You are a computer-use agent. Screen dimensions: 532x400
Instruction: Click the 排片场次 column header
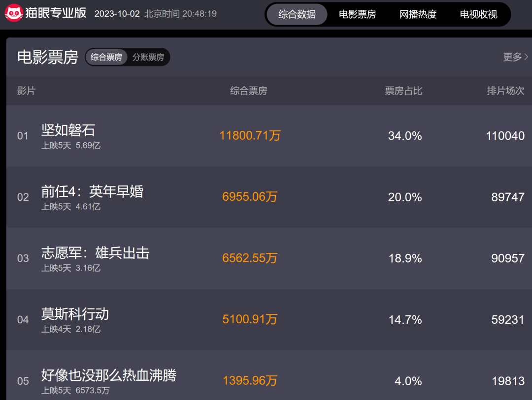pyautogui.click(x=505, y=91)
